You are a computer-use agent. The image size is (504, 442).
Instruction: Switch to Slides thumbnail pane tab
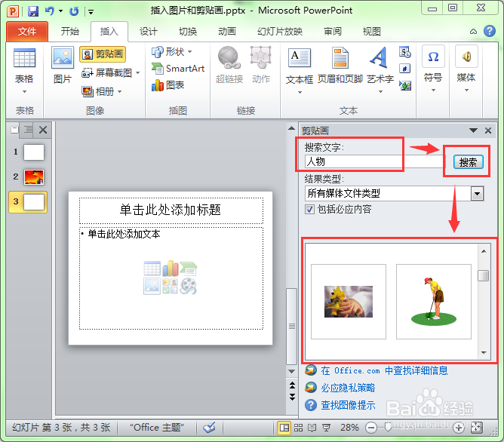(x=14, y=130)
